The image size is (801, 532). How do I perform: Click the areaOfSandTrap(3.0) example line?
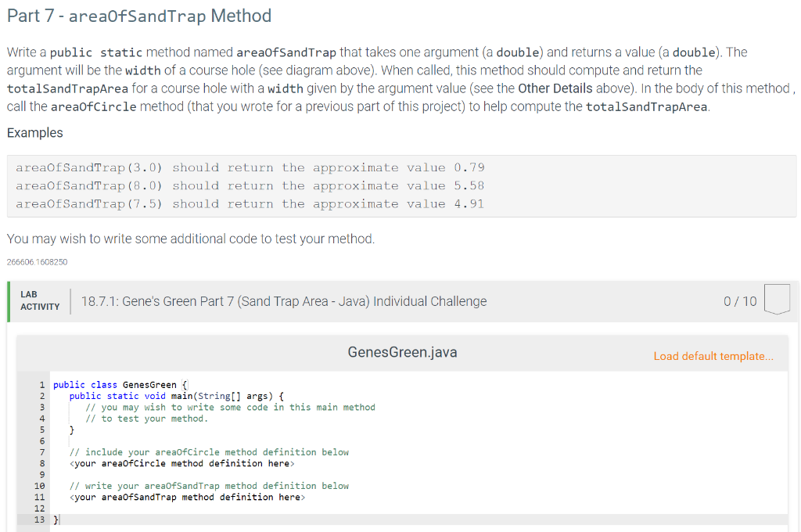point(250,167)
